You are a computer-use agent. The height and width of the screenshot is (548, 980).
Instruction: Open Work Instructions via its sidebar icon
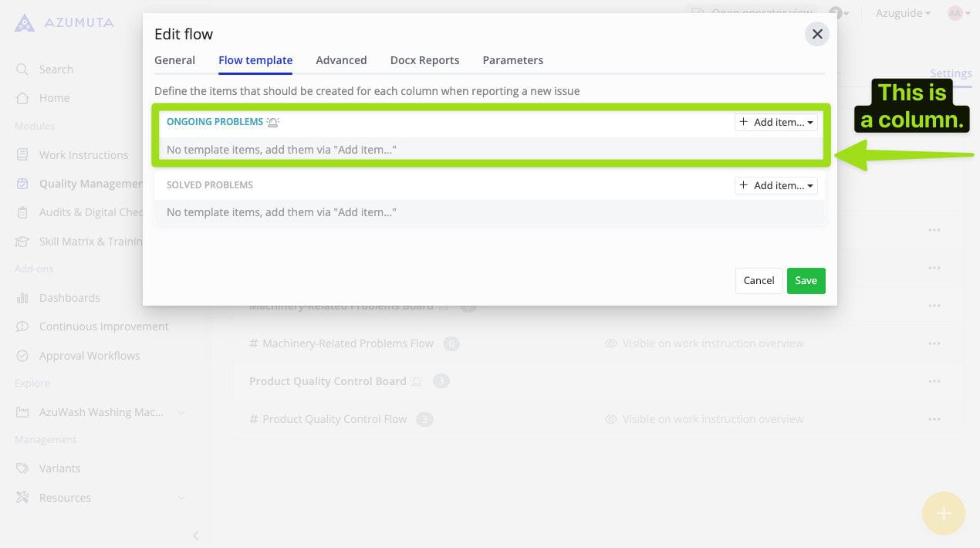click(x=22, y=155)
